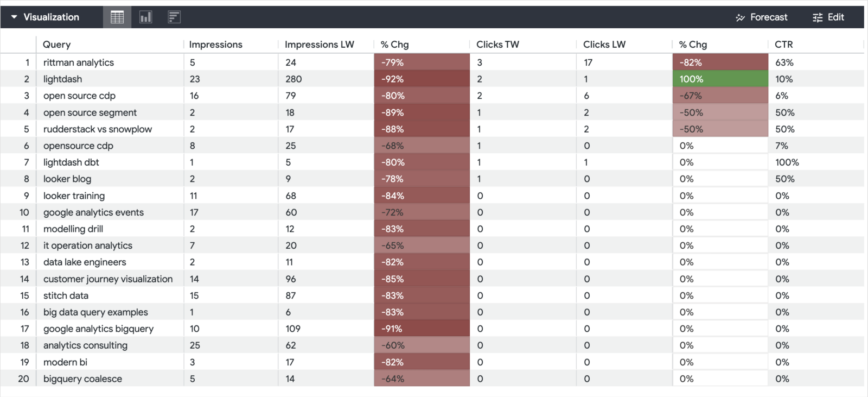The width and height of the screenshot is (868, 397).
Task: Sort by the Query column header
Action: (57, 45)
